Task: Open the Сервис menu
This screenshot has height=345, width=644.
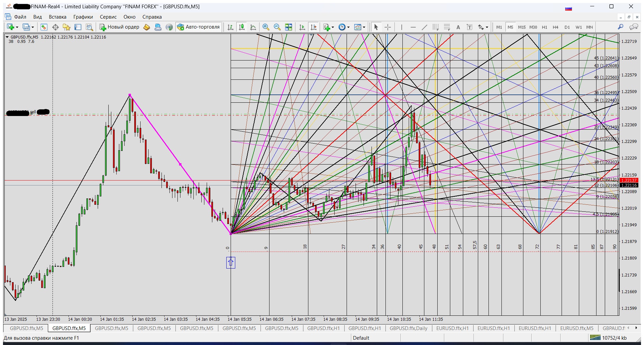Action: pyautogui.click(x=108, y=17)
